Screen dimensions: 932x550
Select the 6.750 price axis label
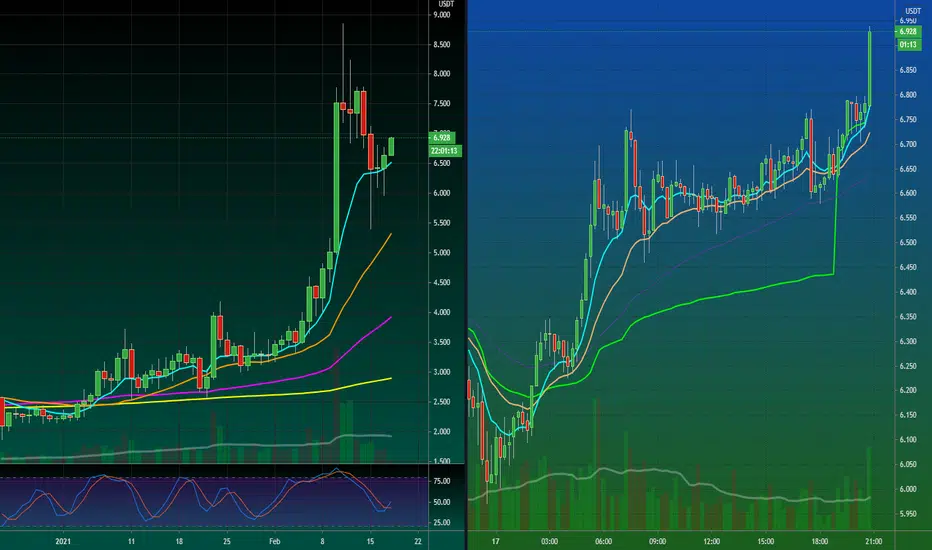(908, 120)
